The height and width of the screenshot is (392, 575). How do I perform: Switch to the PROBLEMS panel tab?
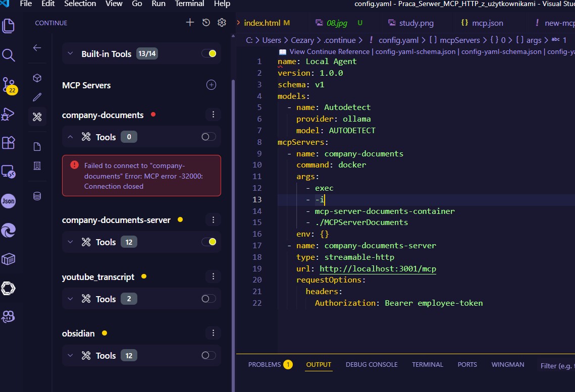(x=270, y=365)
